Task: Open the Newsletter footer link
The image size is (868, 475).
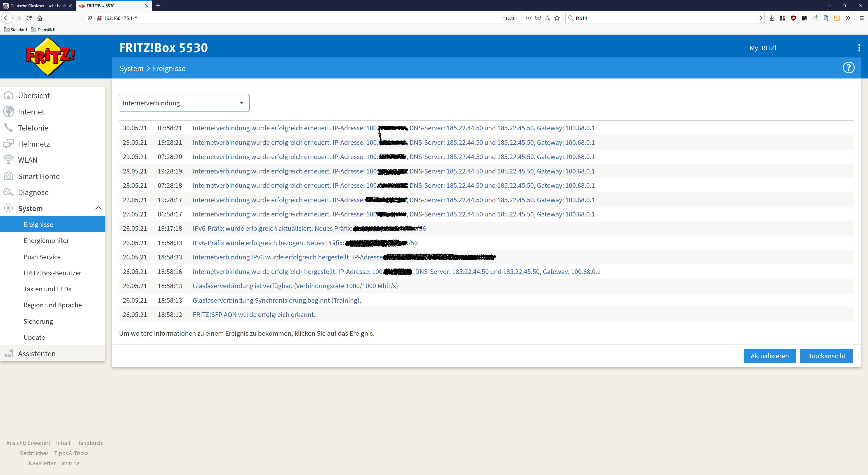Action: [x=42, y=463]
